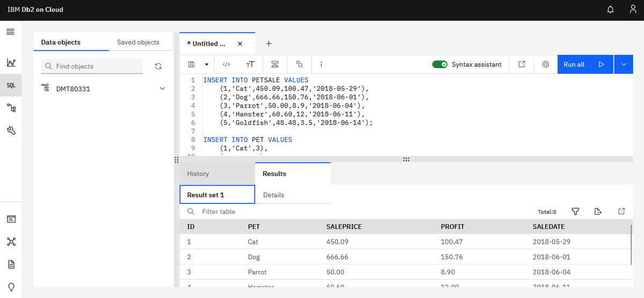Select the 2018-05-29 sale date cell
Image resolution: width=644 pixels, height=298 pixels.
click(551, 242)
